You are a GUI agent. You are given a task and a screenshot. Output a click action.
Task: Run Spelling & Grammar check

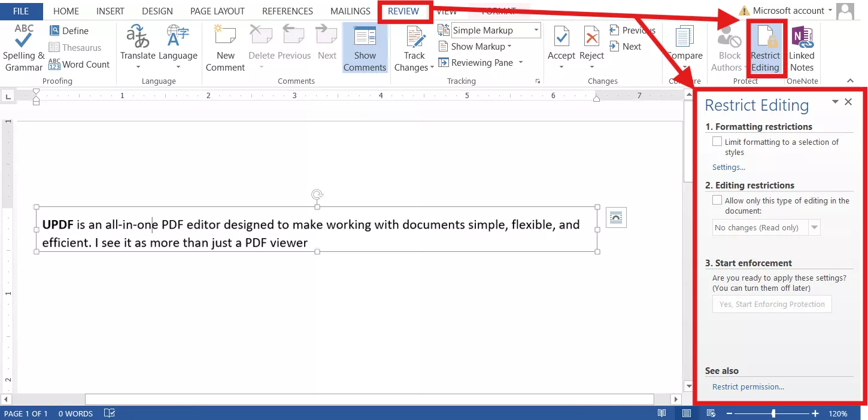coord(23,47)
